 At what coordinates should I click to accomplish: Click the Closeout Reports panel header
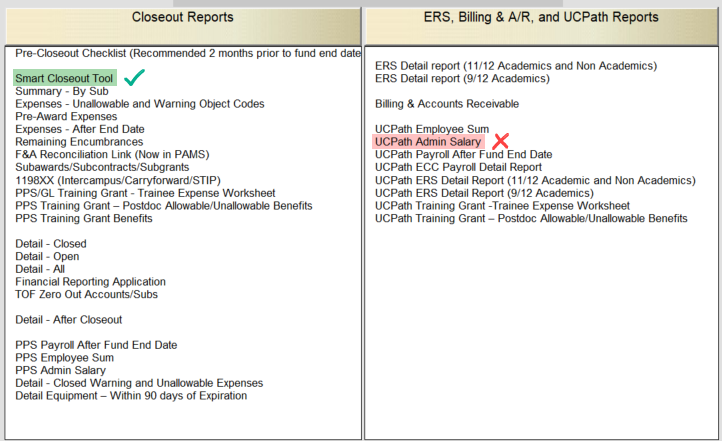183,26
